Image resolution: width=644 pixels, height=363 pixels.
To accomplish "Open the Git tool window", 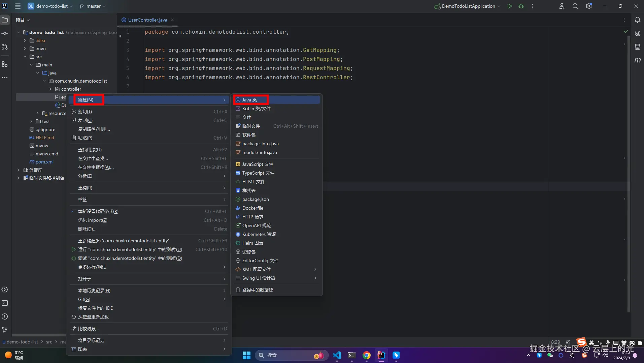I will (5, 330).
